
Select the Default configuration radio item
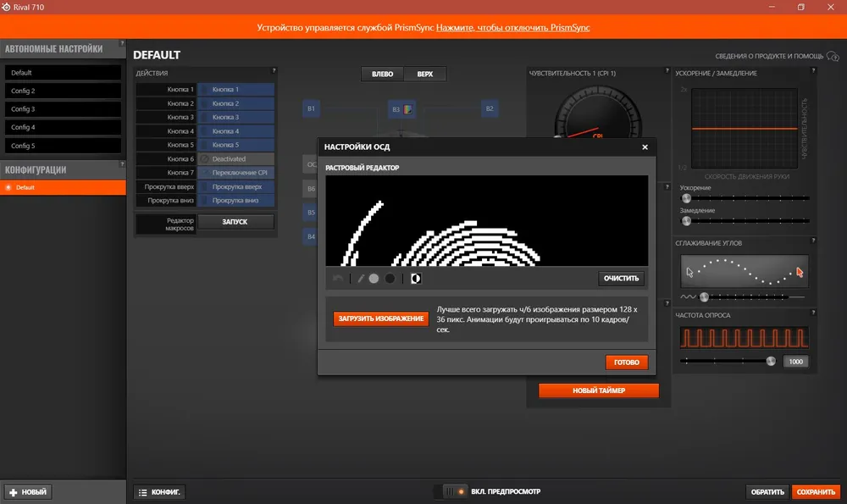coord(9,187)
